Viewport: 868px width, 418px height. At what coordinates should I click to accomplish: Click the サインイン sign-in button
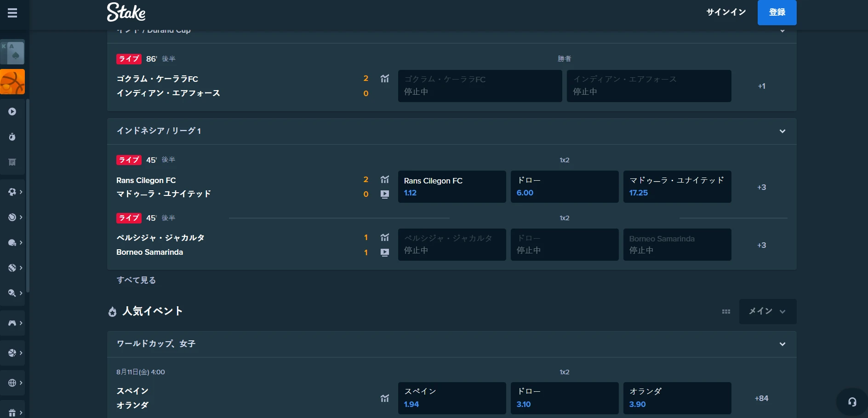(x=726, y=12)
